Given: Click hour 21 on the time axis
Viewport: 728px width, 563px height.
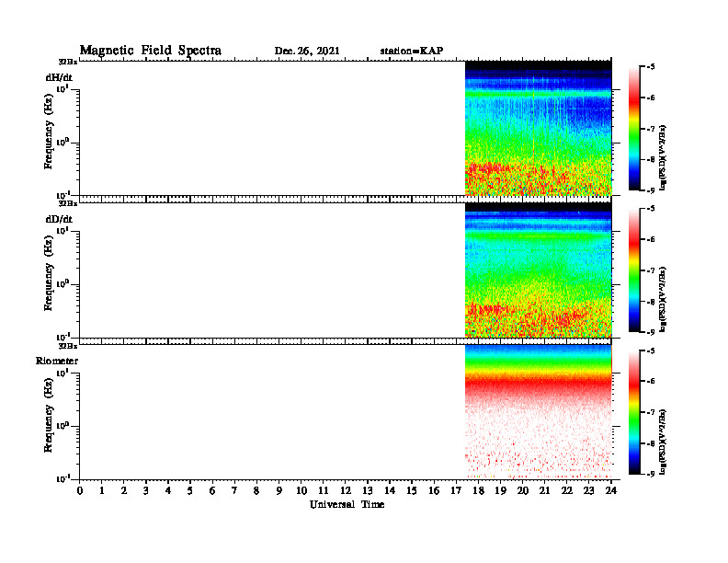Looking at the screenshot, I should coord(544,491).
